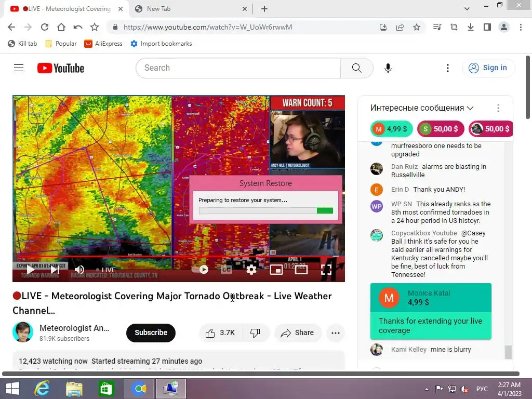Switch to miniplayer mode

[x=276, y=270]
